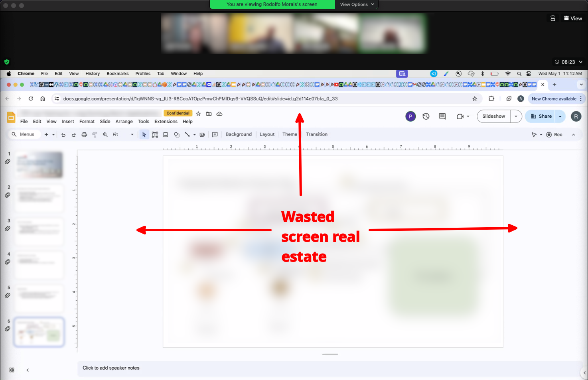Select the text box tool

point(155,135)
